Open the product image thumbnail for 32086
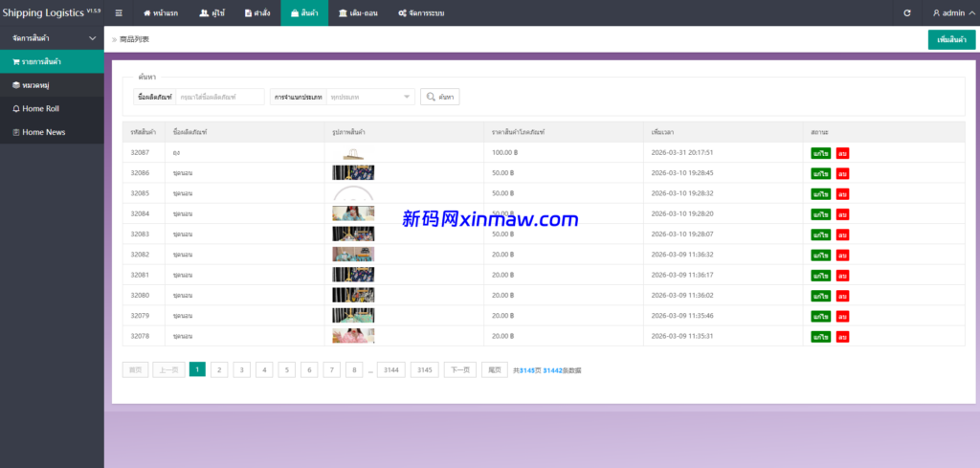 coord(353,172)
